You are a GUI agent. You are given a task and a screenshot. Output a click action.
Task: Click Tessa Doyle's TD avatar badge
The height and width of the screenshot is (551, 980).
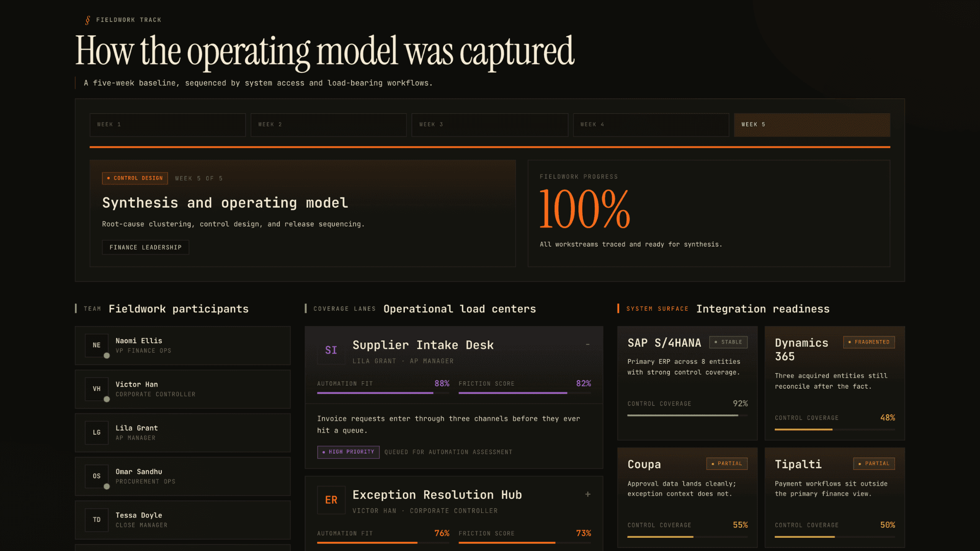(96, 519)
